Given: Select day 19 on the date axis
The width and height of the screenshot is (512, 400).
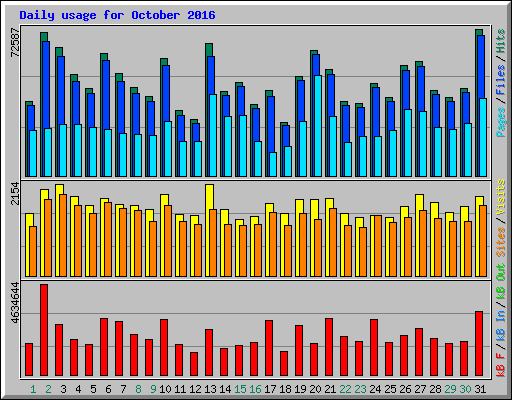Looking at the screenshot, I should pyautogui.click(x=300, y=389).
